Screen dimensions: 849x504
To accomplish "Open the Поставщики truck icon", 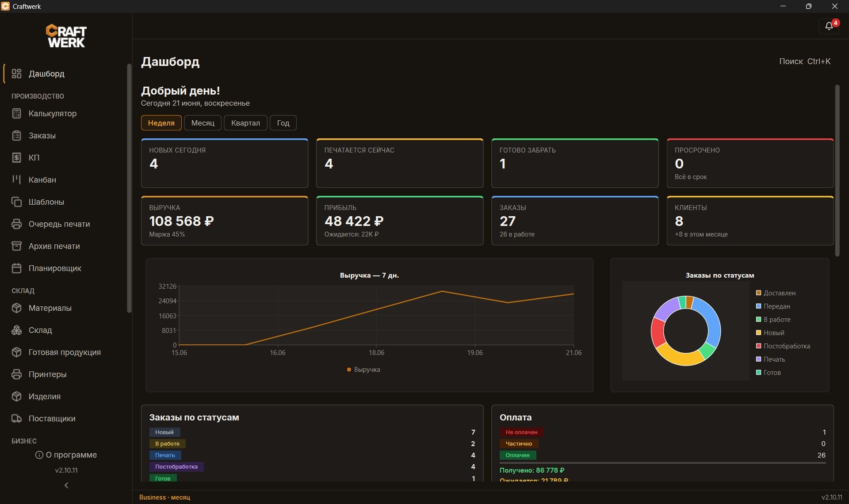I will pos(16,419).
